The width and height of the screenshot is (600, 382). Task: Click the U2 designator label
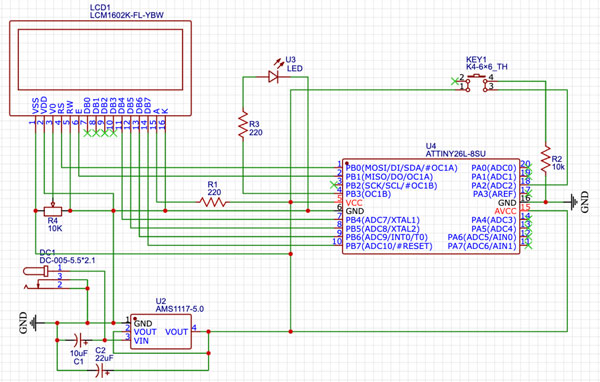(x=161, y=301)
